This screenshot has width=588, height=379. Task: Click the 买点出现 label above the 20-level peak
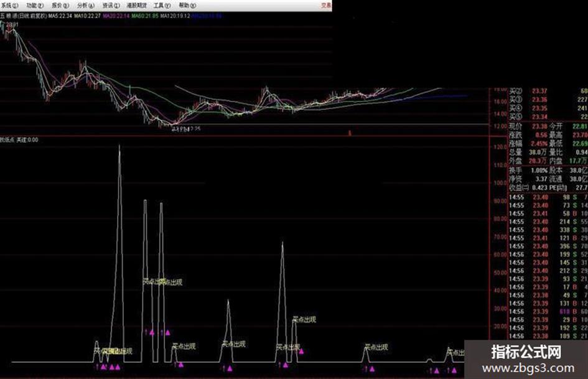[304, 319]
